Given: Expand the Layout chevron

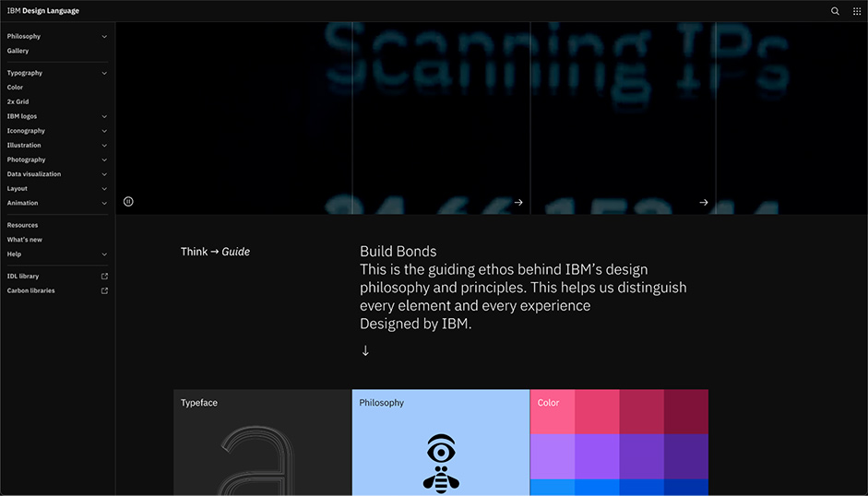Looking at the screenshot, I should [x=104, y=189].
